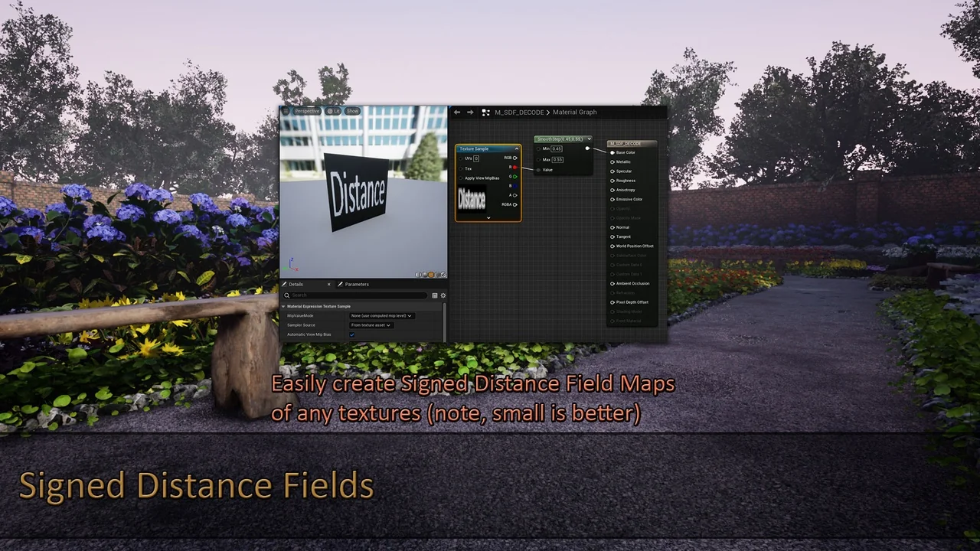Open the viewport hamburger options menu
980x551 pixels.
pyautogui.click(x=286, y=112)
